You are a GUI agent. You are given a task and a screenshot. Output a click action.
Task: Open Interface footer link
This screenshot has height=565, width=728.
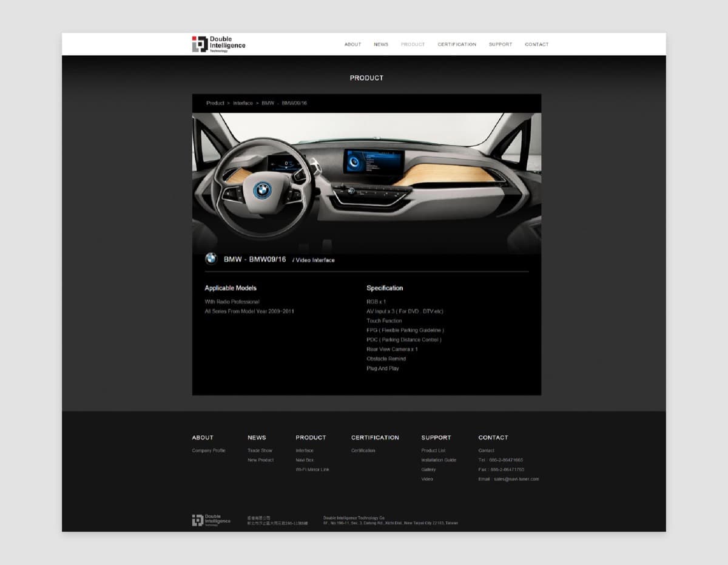click(305, 451)
